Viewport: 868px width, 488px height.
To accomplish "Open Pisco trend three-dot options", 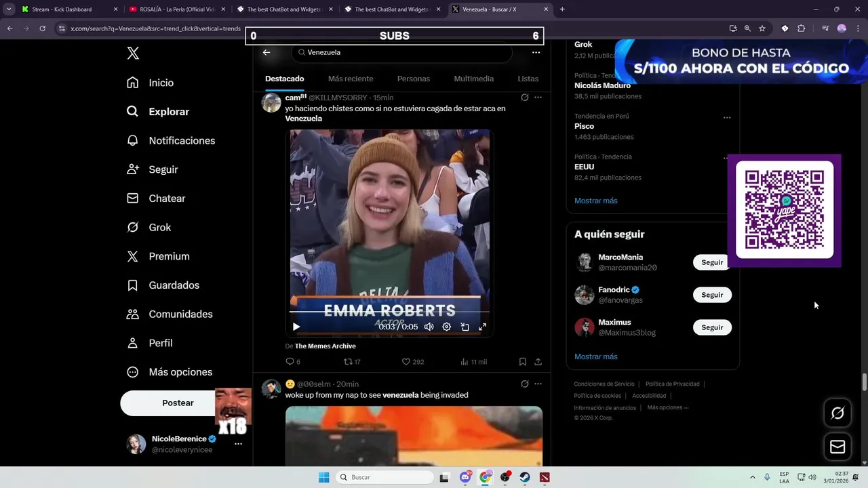I will [727, 118].
